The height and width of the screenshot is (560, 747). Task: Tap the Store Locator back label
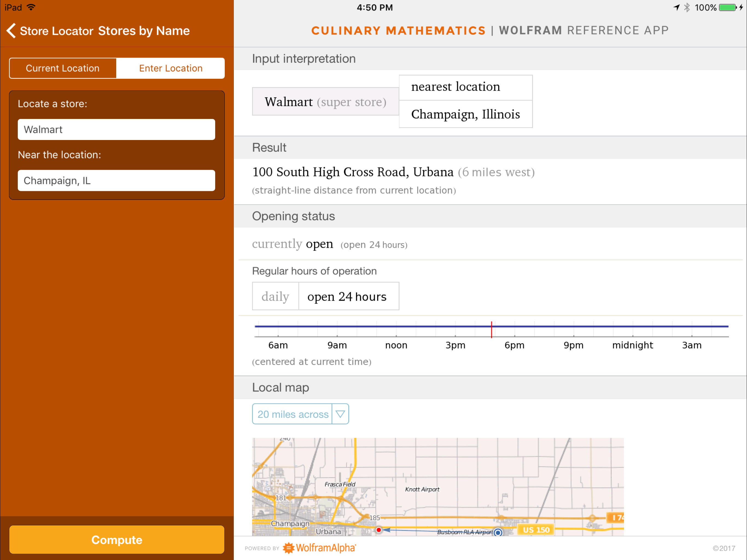tap(56, 31)
